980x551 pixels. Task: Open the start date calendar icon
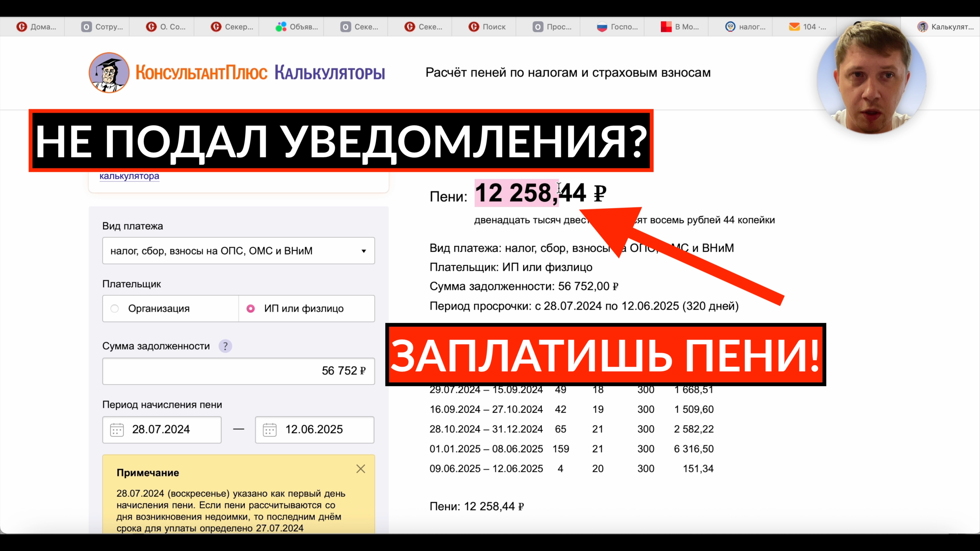[117, 430]
